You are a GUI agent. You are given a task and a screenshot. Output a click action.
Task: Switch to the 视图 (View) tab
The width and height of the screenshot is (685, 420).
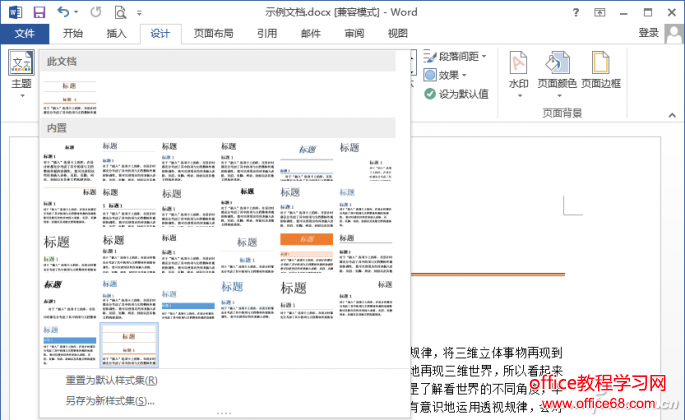pyautogui.click(x=398, y=33)
